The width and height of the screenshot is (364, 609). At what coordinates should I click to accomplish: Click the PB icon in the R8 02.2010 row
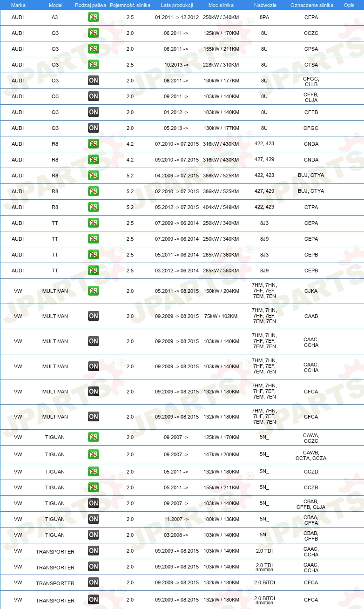(94, 191)
